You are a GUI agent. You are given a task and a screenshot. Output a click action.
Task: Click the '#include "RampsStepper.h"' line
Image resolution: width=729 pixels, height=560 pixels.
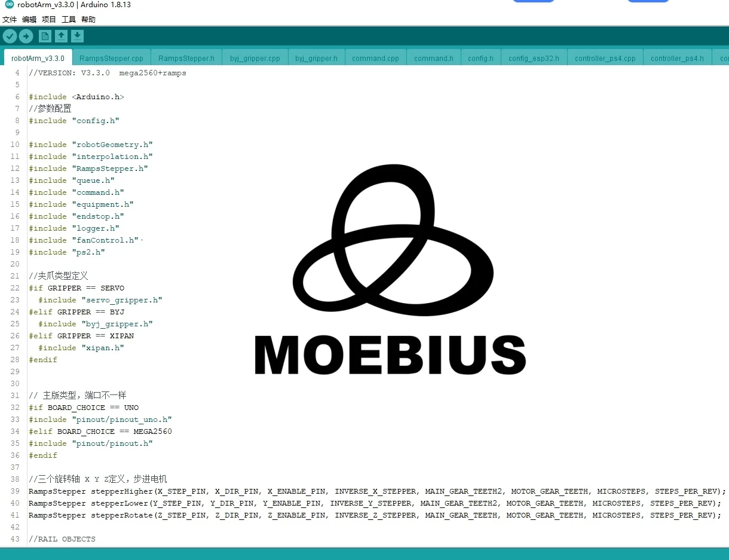coord(88,169)
